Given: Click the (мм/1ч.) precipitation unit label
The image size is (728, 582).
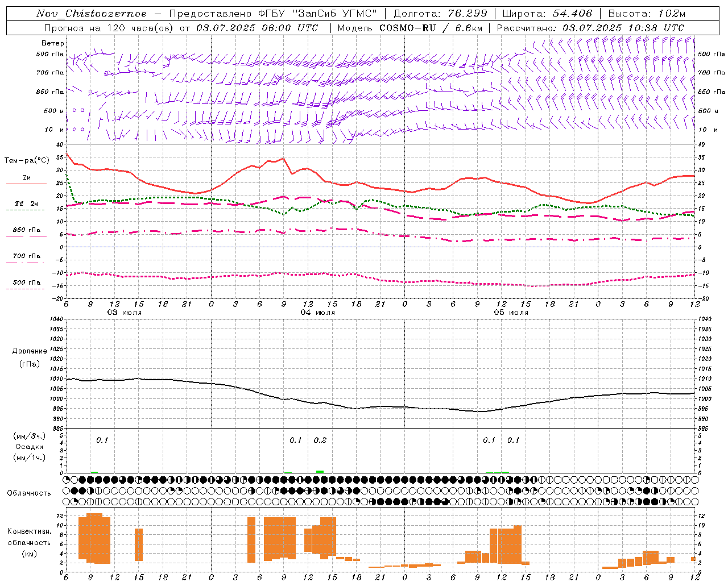Looking at the screenshot, I should pyautogui.click(x=30, y=458).
